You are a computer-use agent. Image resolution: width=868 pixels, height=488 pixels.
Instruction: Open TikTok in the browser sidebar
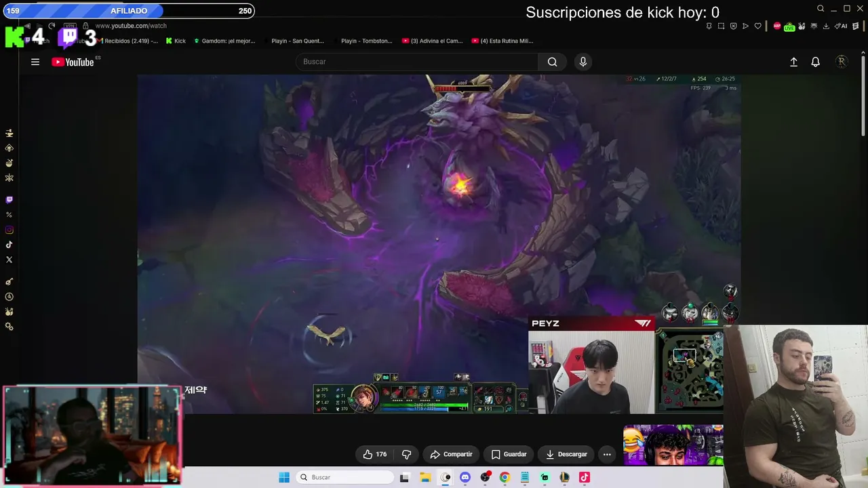(9, 245)
